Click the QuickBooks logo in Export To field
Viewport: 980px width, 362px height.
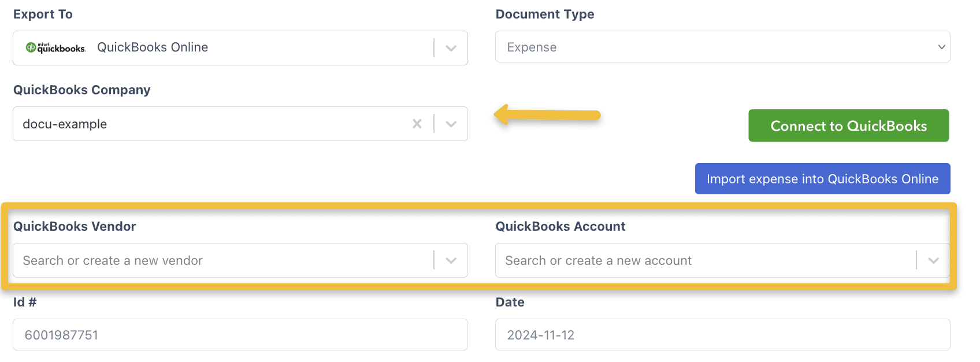click(55, 48)
